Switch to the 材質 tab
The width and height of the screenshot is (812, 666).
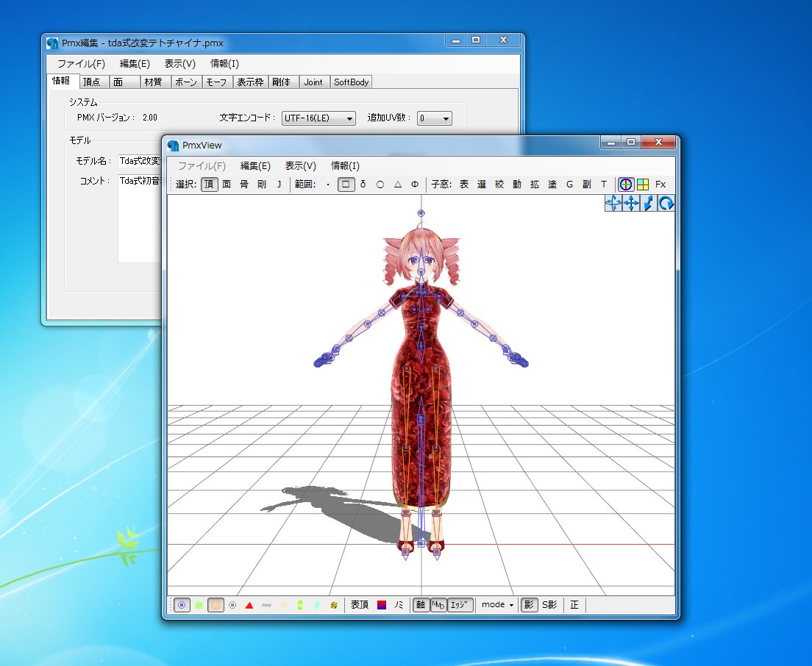point(155,82)
